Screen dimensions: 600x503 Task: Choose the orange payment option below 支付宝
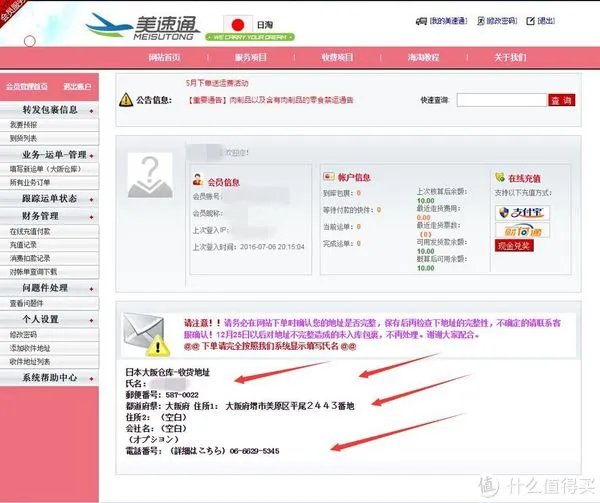coord(523,231)
